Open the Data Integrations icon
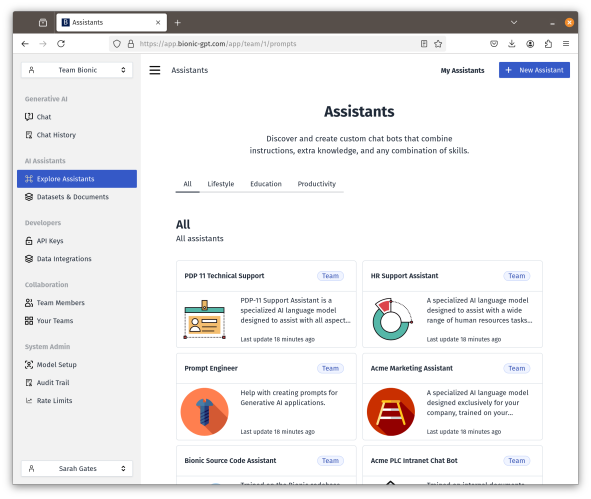This screenshot has width=591, height=499. click(x=29, y=259)
